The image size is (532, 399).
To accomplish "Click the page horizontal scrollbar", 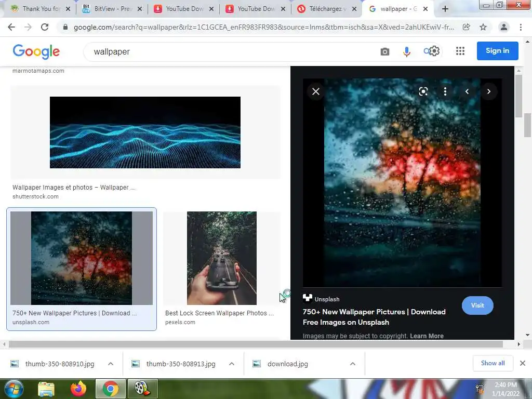I will click(x=256, y=344).
